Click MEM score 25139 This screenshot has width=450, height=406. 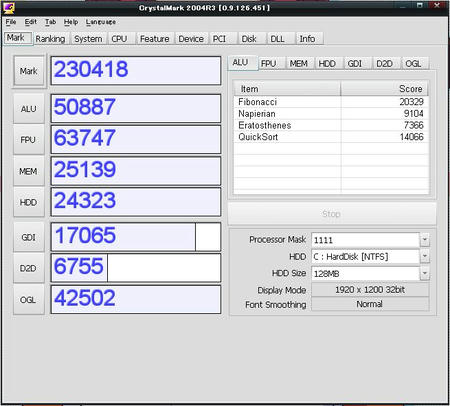(136, 171)
